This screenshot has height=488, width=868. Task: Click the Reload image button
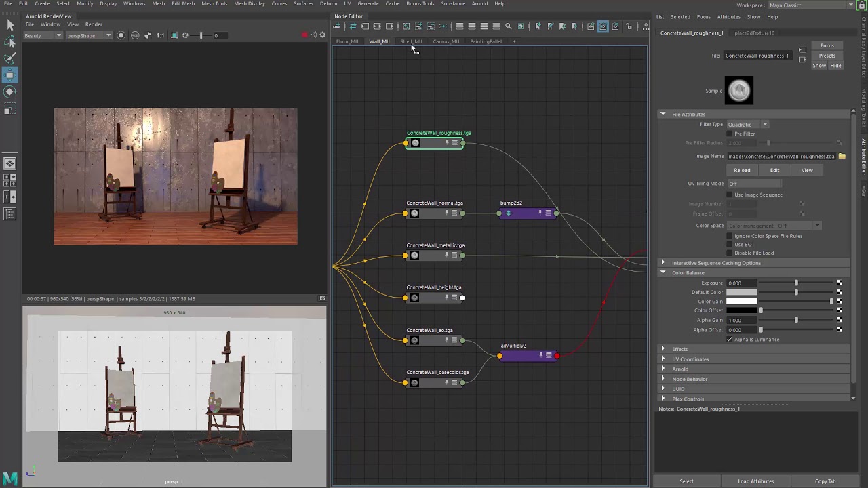742,171
